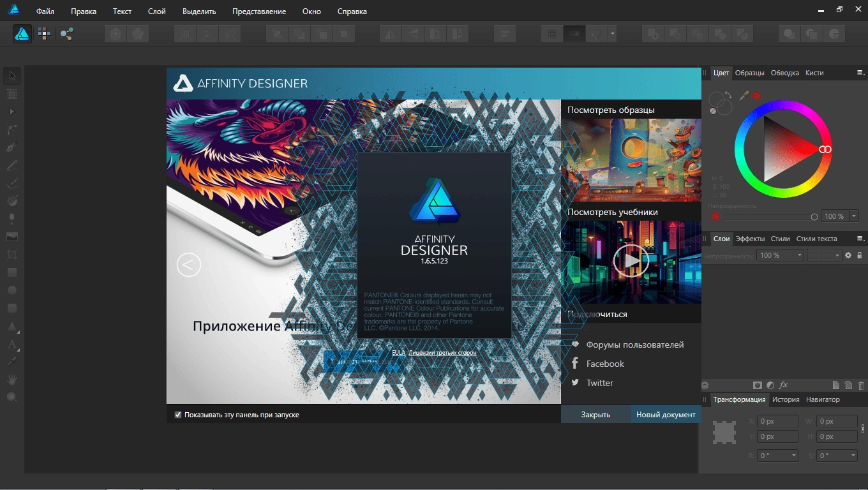Select the Vector Brush tool
This screenshot has width=868, height=490.
pyautogui.click(x=11, y=183)
